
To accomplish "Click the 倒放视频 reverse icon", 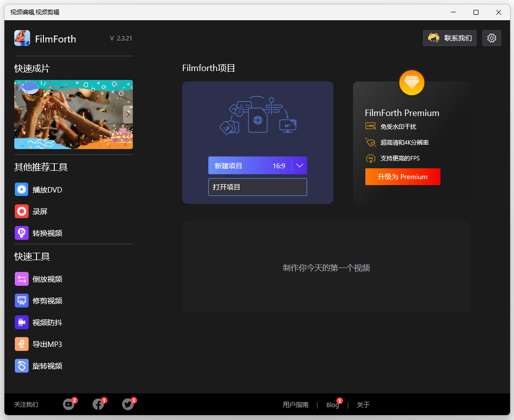I will click(22, 279).
